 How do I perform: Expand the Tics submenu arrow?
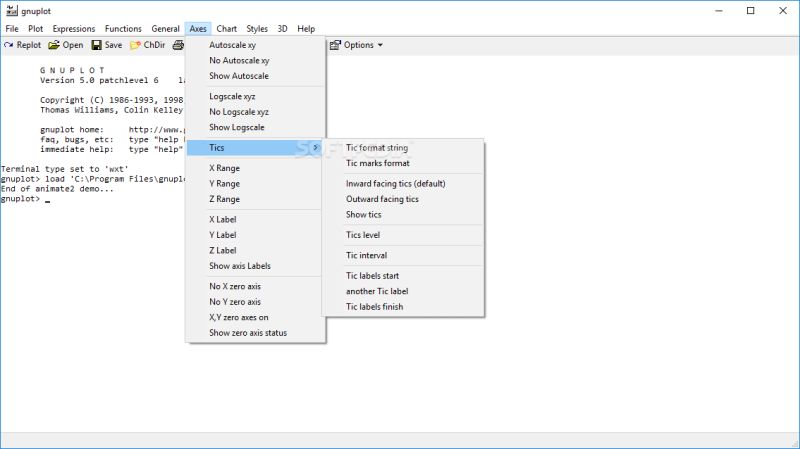(316, 147)
